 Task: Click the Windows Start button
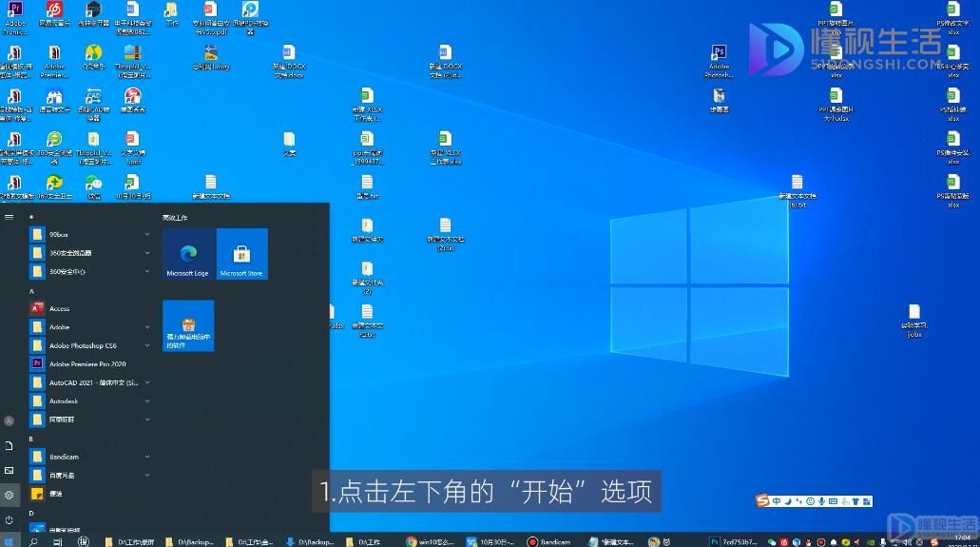point(9,541)
